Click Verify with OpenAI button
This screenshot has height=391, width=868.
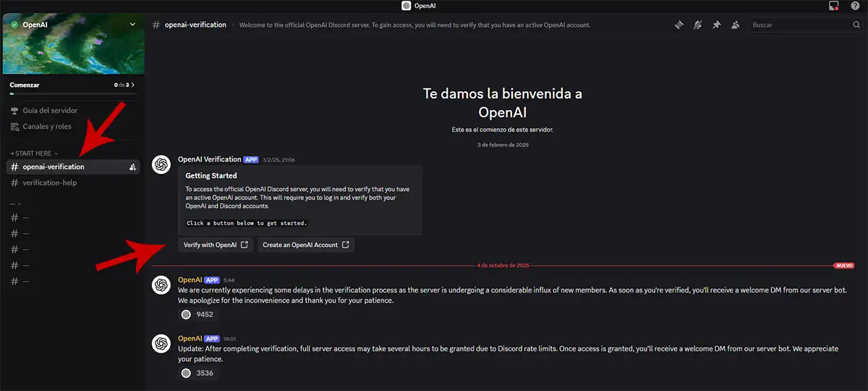click(x=216, y=245)
